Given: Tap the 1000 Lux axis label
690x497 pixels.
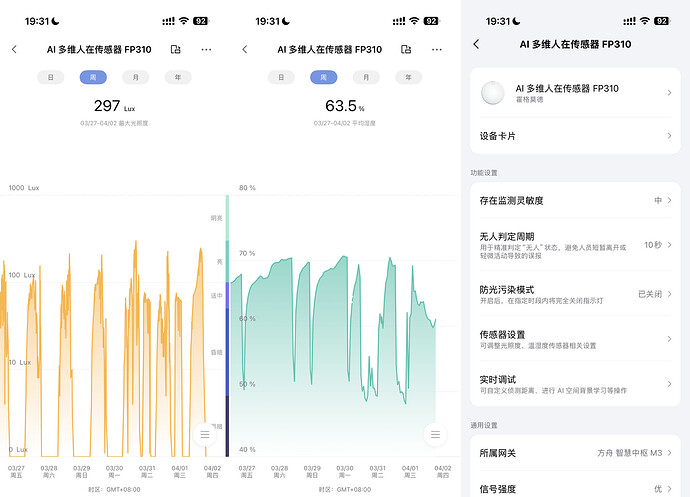Looking at the screenshot, I should point(24,188).
